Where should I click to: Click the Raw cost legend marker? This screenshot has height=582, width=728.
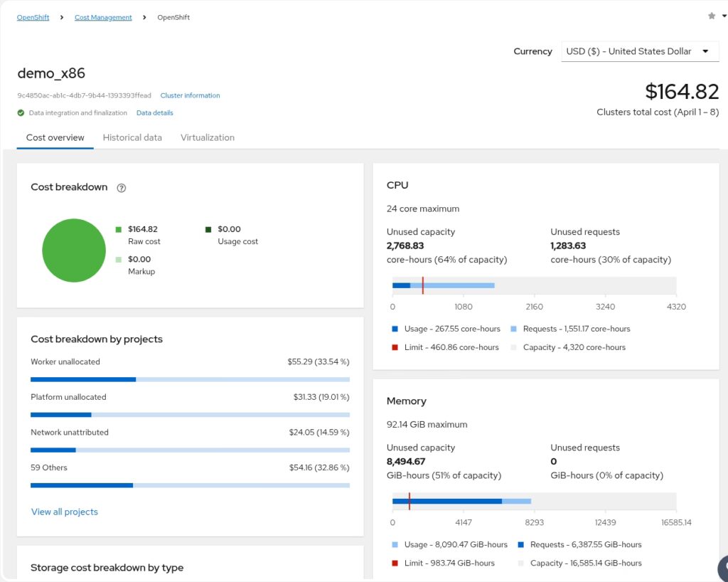coord(119,229)
